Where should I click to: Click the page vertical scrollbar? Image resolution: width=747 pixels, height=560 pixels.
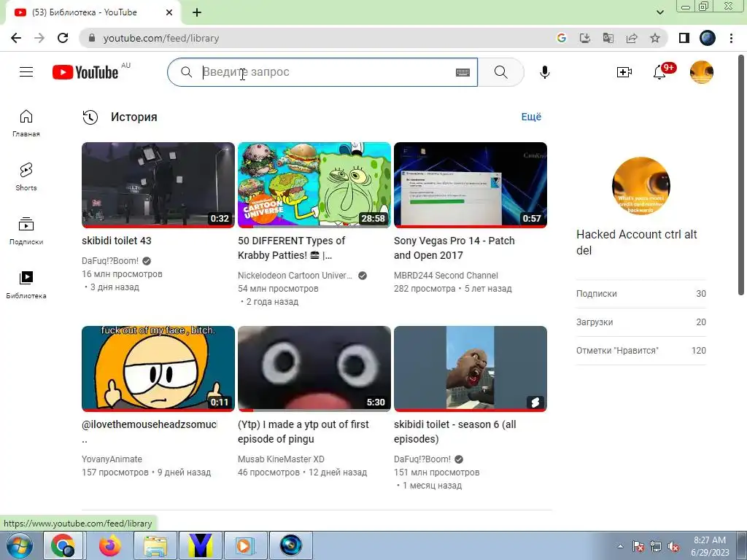[741, 174]
